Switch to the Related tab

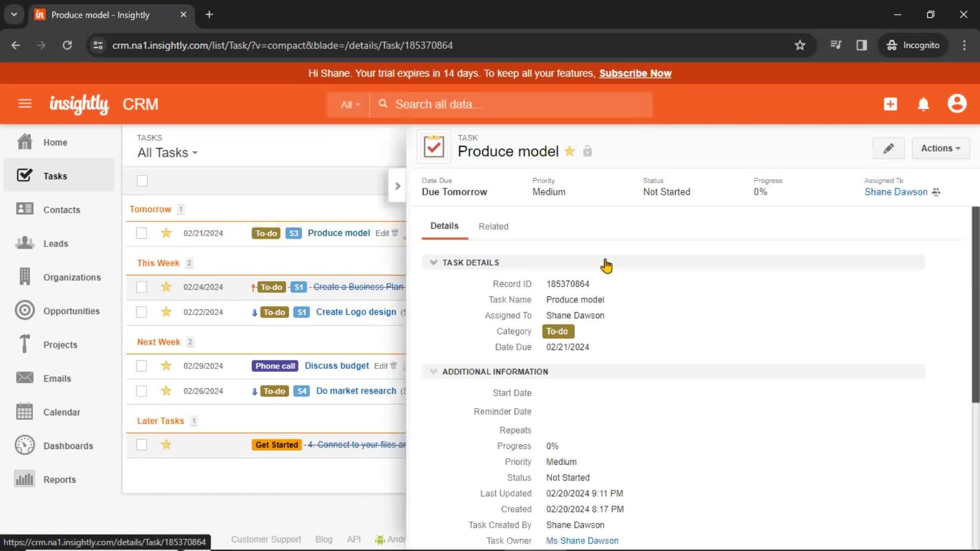tap(494, 226)
